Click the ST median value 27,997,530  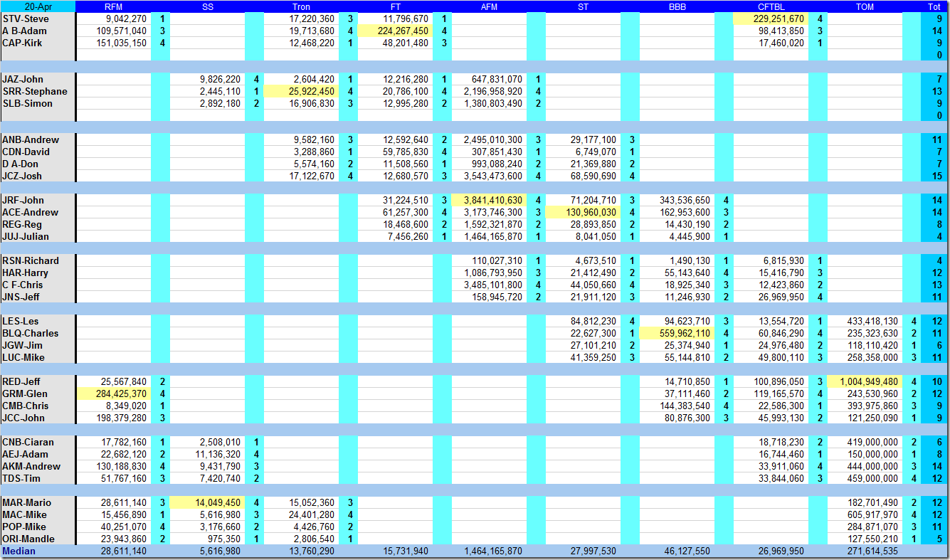point(583,551)
